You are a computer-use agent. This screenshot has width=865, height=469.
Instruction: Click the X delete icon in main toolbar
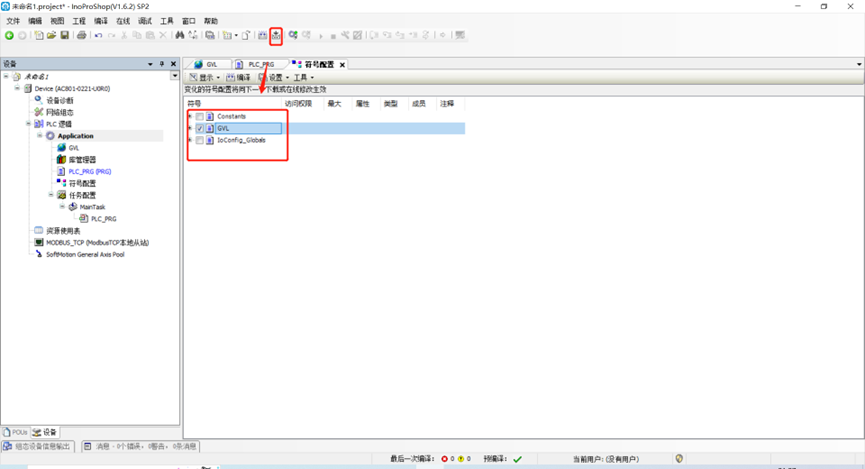(x=163, y=35)
